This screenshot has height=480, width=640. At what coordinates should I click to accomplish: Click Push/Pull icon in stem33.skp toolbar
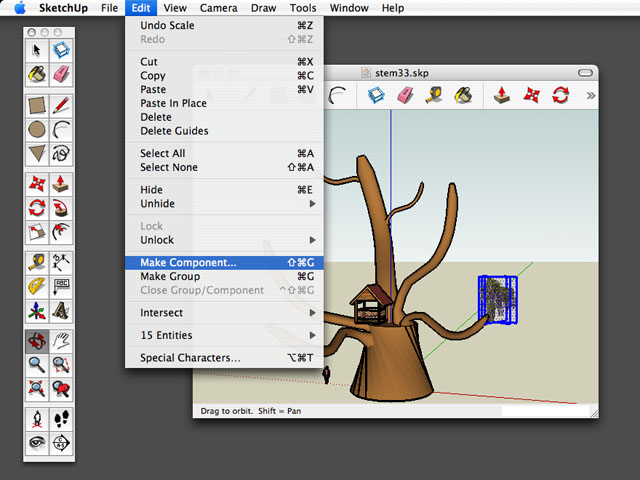point(502,95)
